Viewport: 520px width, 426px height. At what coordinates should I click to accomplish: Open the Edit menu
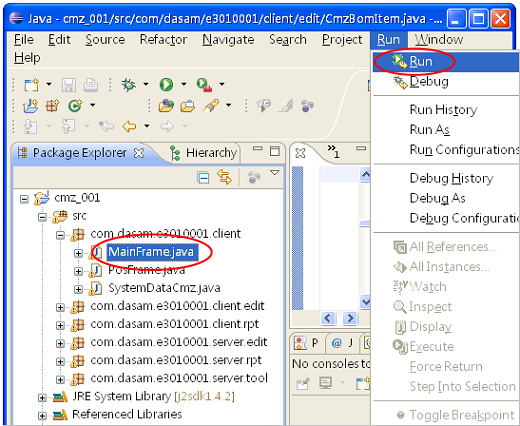point(59,40)
